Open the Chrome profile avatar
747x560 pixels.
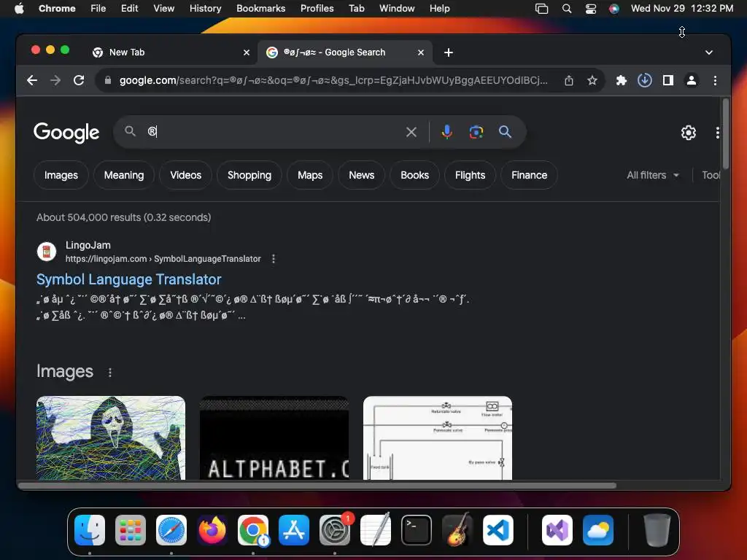pos(692,80)
